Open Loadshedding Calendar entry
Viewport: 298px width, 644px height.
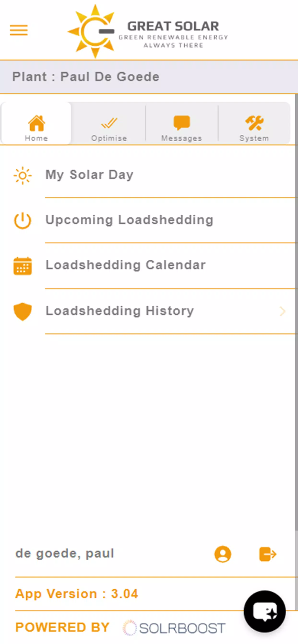click(126, 265)
